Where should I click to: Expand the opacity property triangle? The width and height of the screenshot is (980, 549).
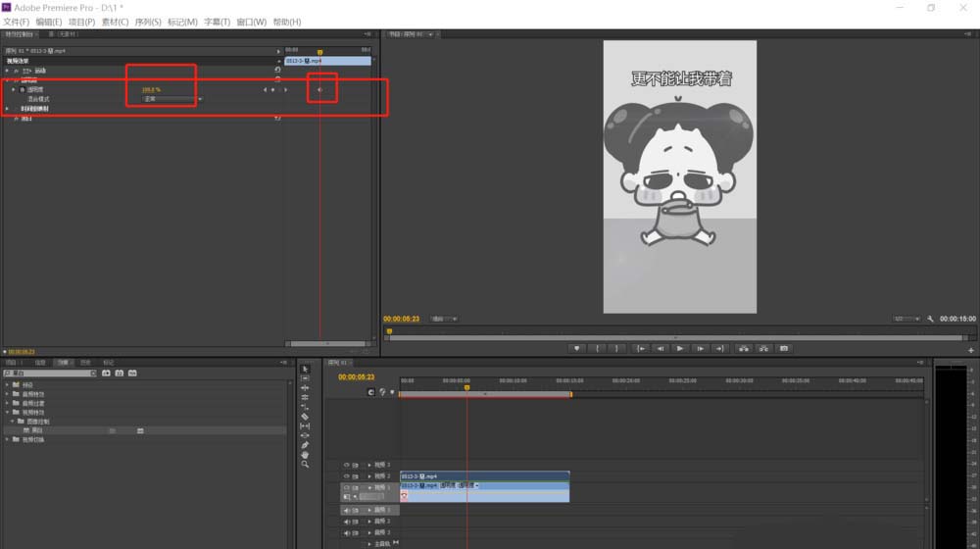coord(13,90)
